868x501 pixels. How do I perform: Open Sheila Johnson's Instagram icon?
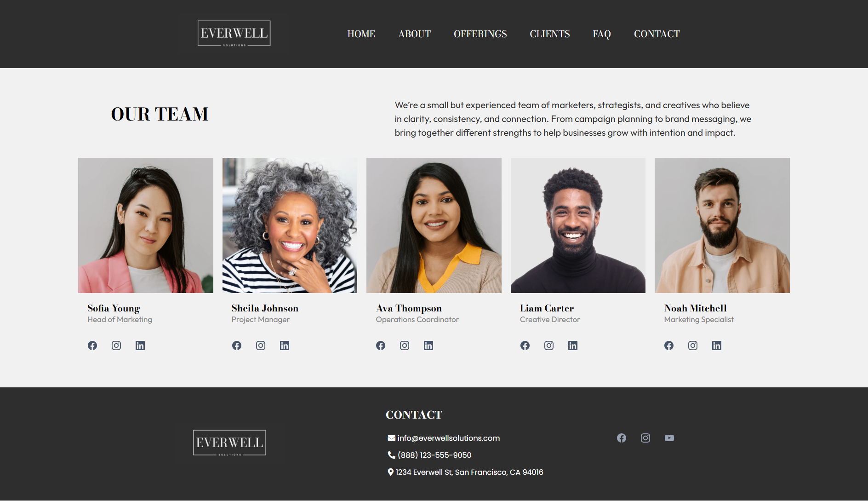(x=261, y=346)
